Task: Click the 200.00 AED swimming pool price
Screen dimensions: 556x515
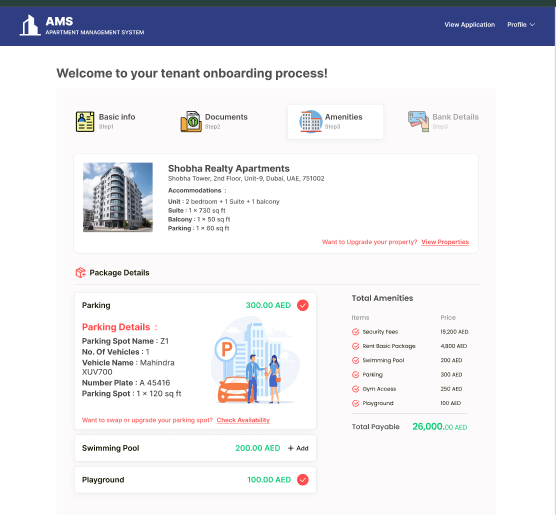Action: pos(258,448)
